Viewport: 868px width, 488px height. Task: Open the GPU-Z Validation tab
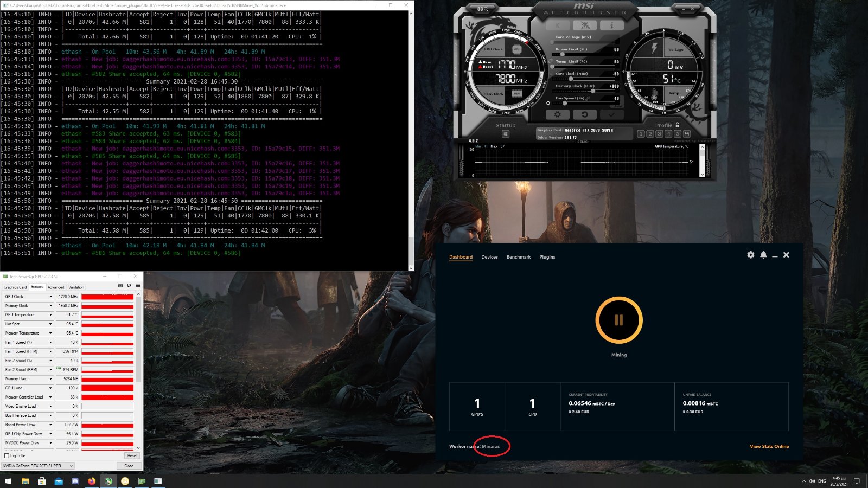coord(76,287)
